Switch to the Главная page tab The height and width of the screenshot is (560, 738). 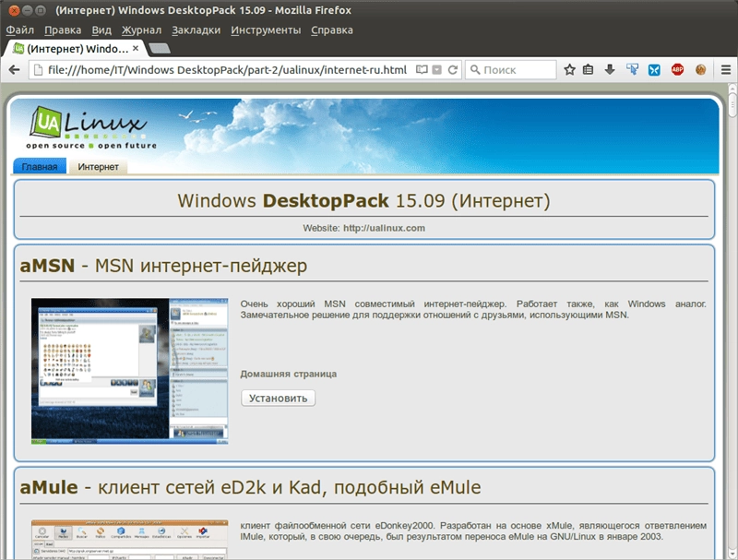40,167
